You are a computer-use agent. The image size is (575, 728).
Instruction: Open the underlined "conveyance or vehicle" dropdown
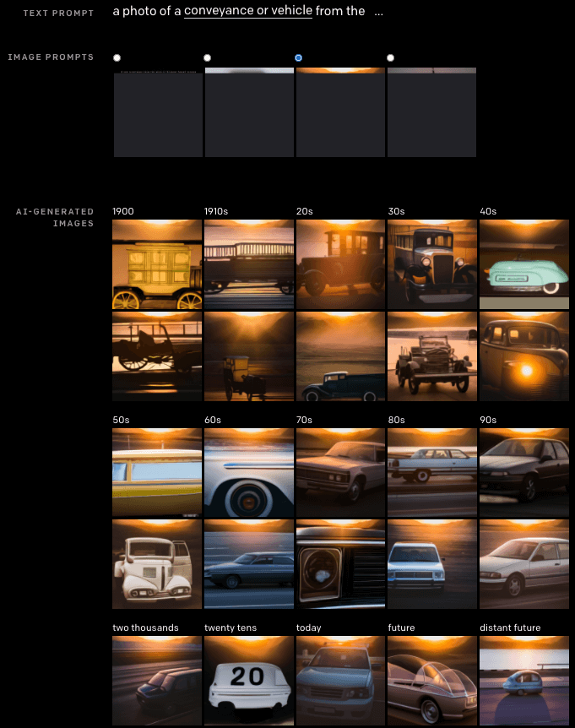pos(248,11)
